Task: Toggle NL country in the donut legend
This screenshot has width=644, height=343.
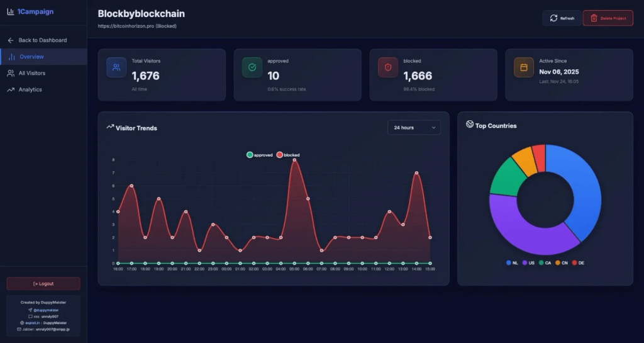Action: (x=513, y=262)
